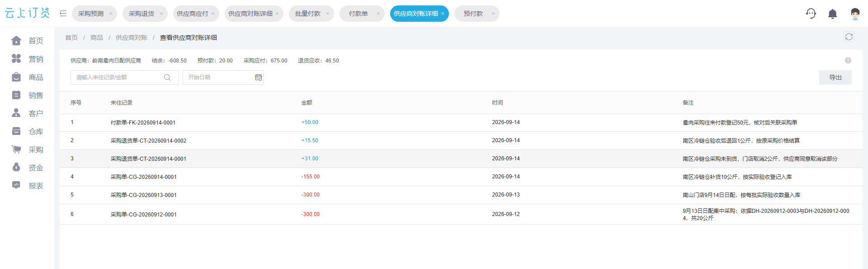Open the 开始日期 date picker field
The image size is (868, 269).
click(223, 77)
